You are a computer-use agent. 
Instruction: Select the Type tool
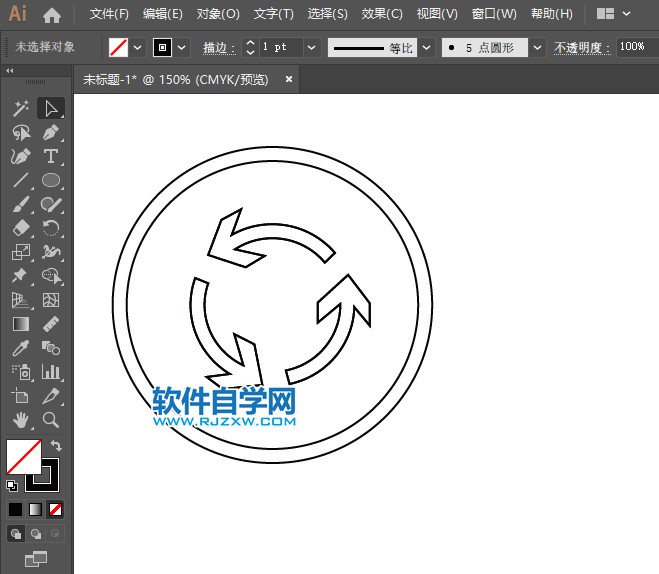point(51,156)
